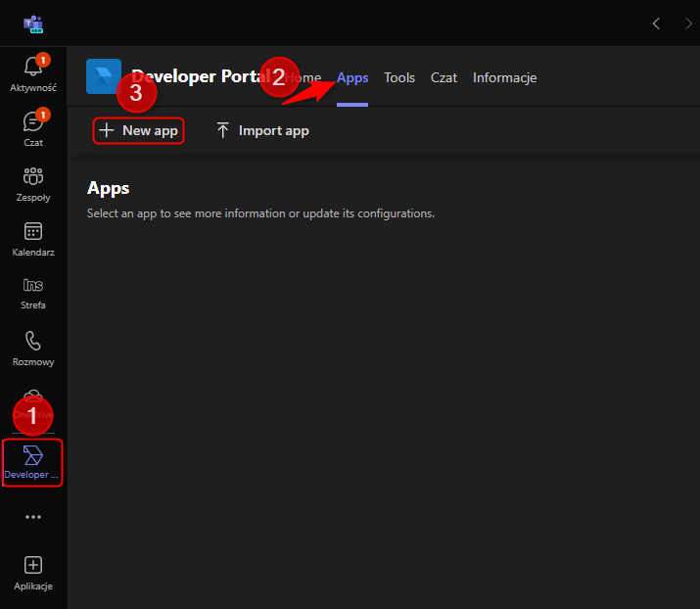The height and width of the screenshot is (609, 700).
Task: Navigate forward with the right arrow
Action: pos(687,23)
